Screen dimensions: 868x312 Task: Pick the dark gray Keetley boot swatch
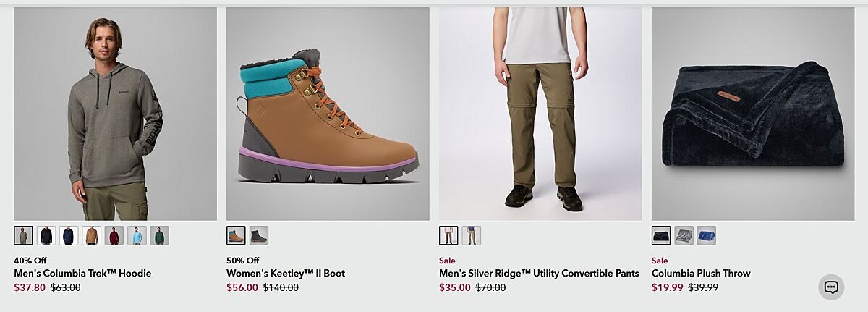click(x=259, y=235)
